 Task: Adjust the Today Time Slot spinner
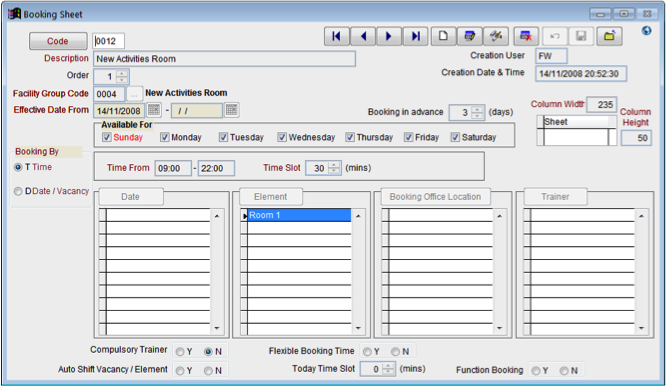pos(388,369)
